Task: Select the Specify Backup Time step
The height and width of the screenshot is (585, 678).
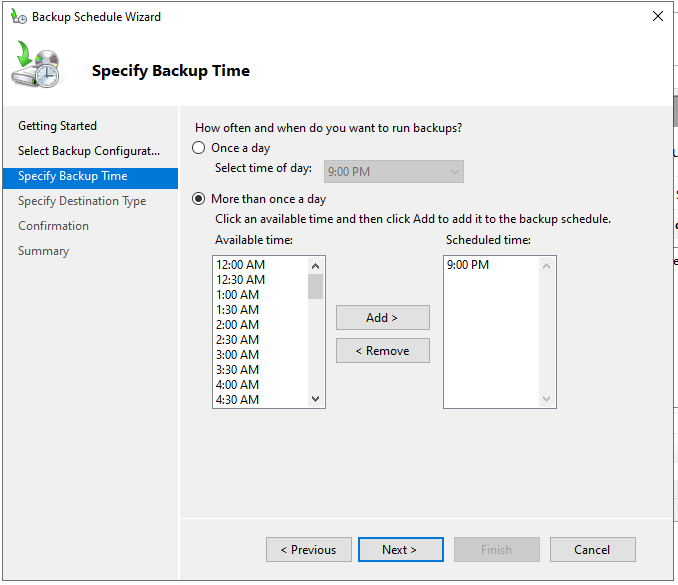Action: click(73, 176)
